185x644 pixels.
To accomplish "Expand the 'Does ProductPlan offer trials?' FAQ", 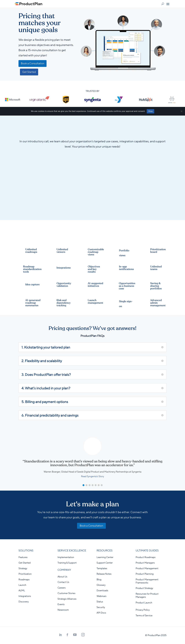I will point(92,374).
